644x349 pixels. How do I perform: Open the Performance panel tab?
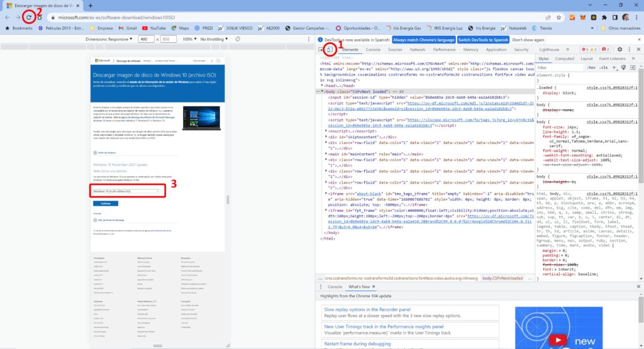[x=444, y=50]
